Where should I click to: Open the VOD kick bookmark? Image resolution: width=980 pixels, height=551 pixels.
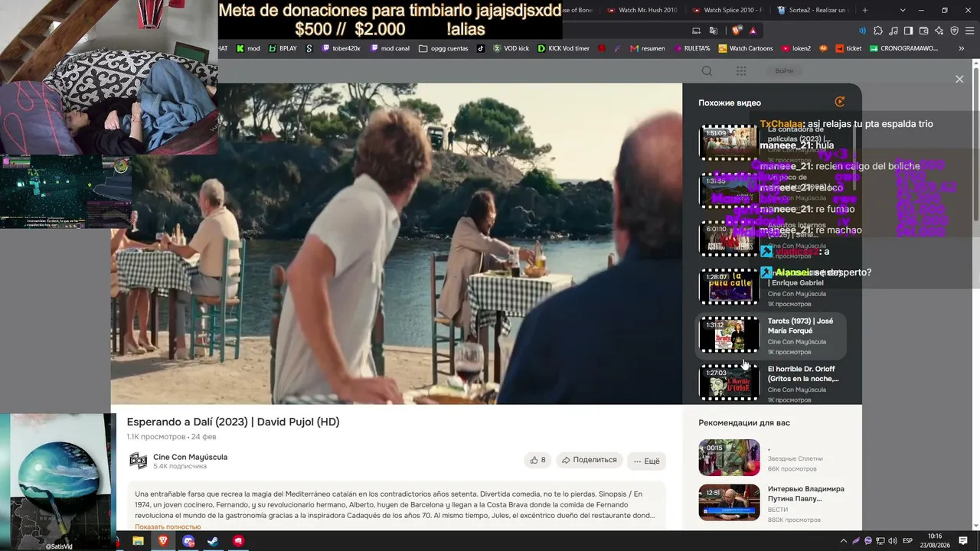tap(511, 48)
